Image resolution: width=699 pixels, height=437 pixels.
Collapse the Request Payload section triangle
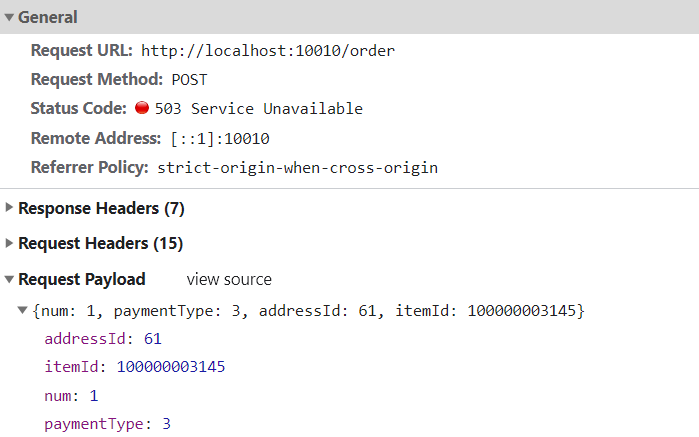9,280
